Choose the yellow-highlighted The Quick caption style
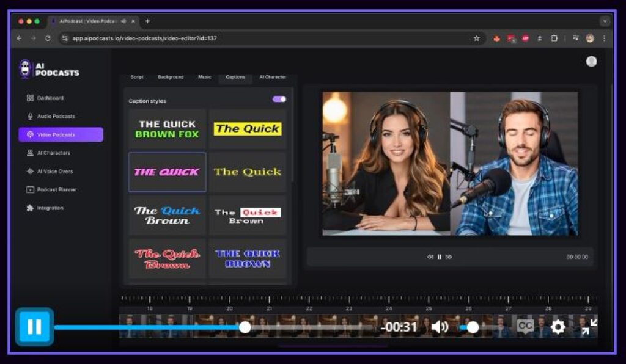 pyautogui.click(x=248, y=129)
